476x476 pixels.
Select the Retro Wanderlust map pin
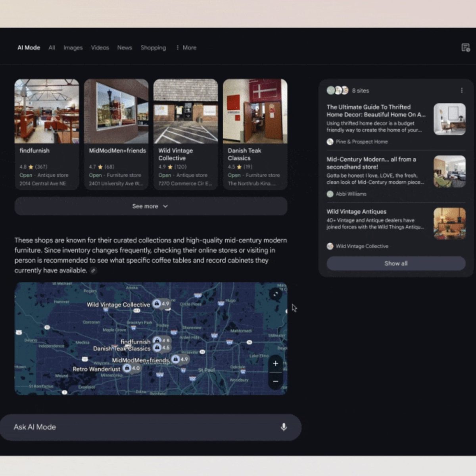131,368
